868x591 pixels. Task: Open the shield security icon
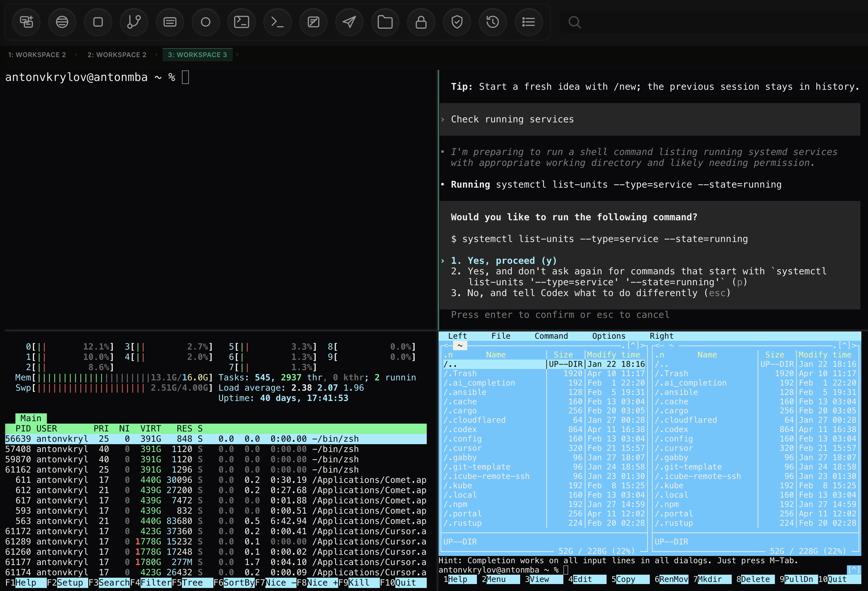pyautogui.click(x=457, y=22)
